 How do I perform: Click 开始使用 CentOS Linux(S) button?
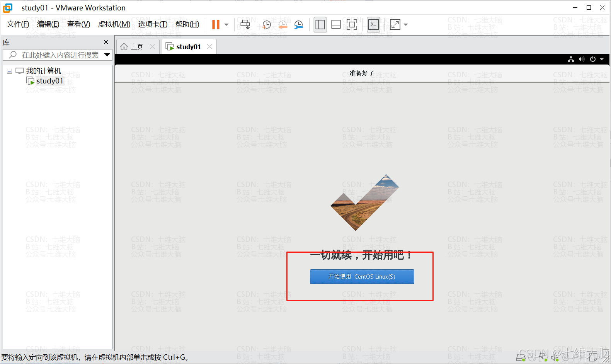point(362,277)
